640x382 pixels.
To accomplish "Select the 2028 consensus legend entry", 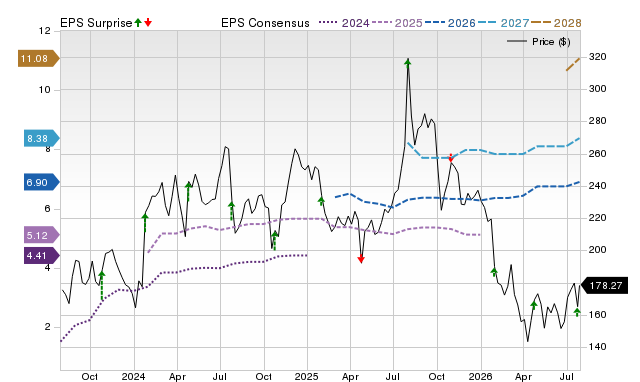I will [556, 23].
